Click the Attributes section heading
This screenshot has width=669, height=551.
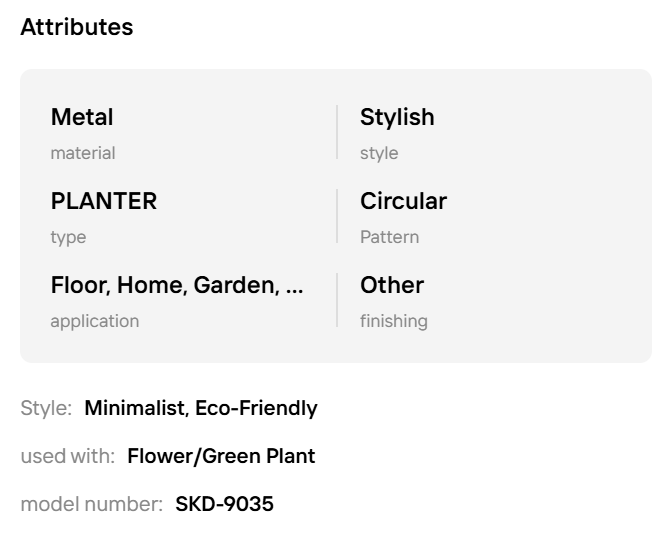(77, 27)
